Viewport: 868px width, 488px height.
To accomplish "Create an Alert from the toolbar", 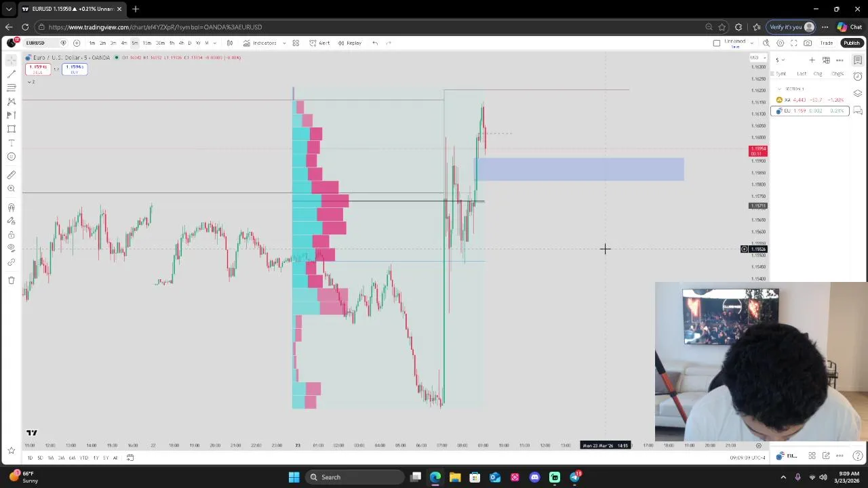I will coord(319,43).
